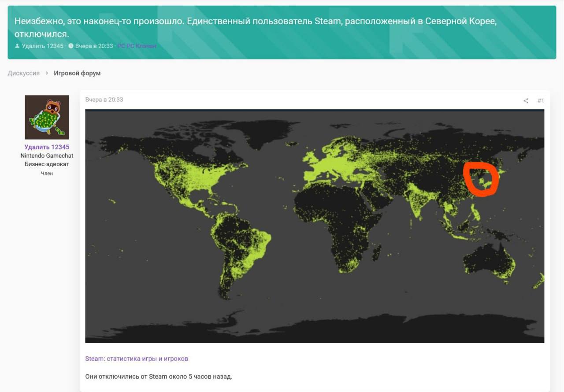Open post number #1 permalink
The image size is (564, 392).
541,101
